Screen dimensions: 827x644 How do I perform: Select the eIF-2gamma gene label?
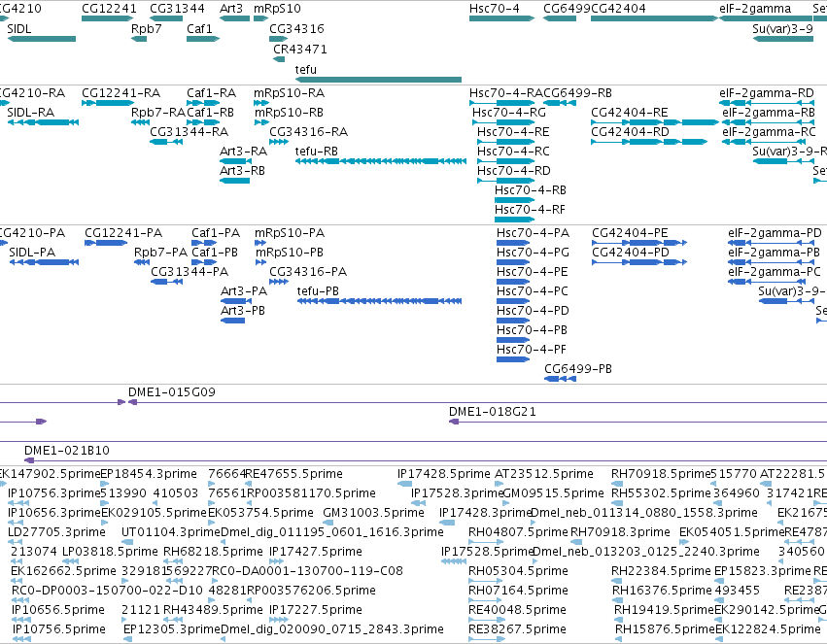tap(755, 9)
